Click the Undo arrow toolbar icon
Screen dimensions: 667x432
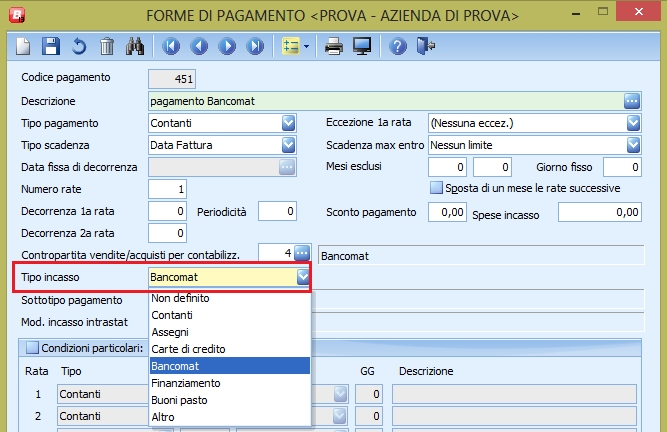tap(79, 46)
